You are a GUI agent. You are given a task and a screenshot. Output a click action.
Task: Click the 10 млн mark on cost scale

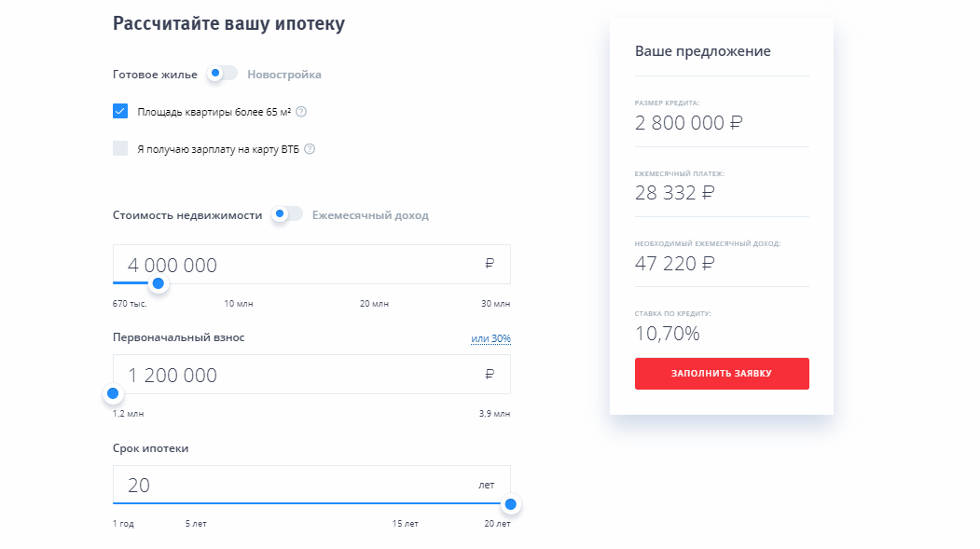pos(238,304)
